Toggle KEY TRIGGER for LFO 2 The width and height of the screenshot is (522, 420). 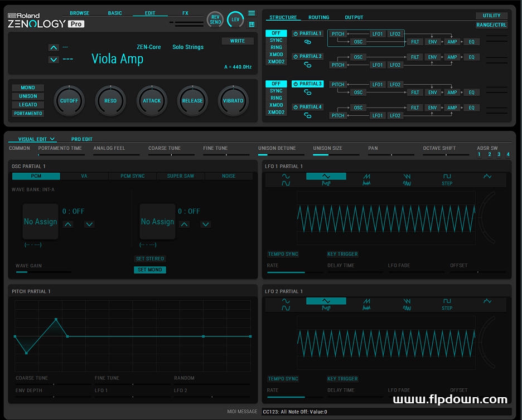(x=342, y=379)
